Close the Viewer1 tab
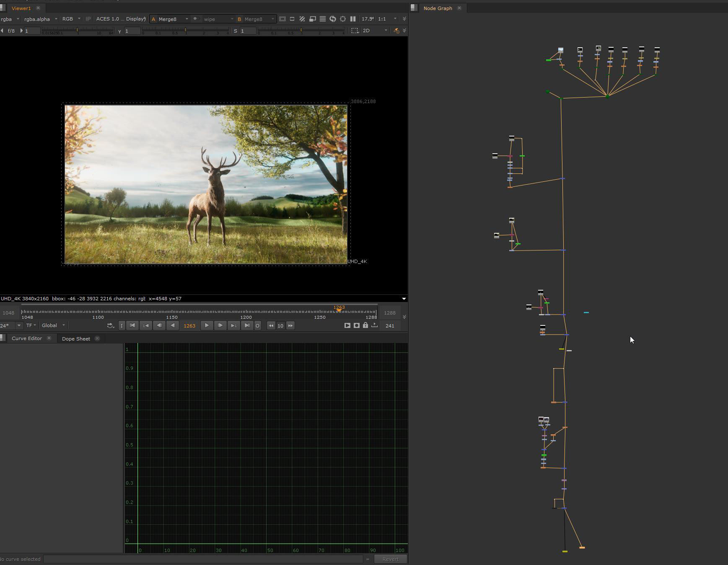Screen dimensions: 728x565 [38, 8]
